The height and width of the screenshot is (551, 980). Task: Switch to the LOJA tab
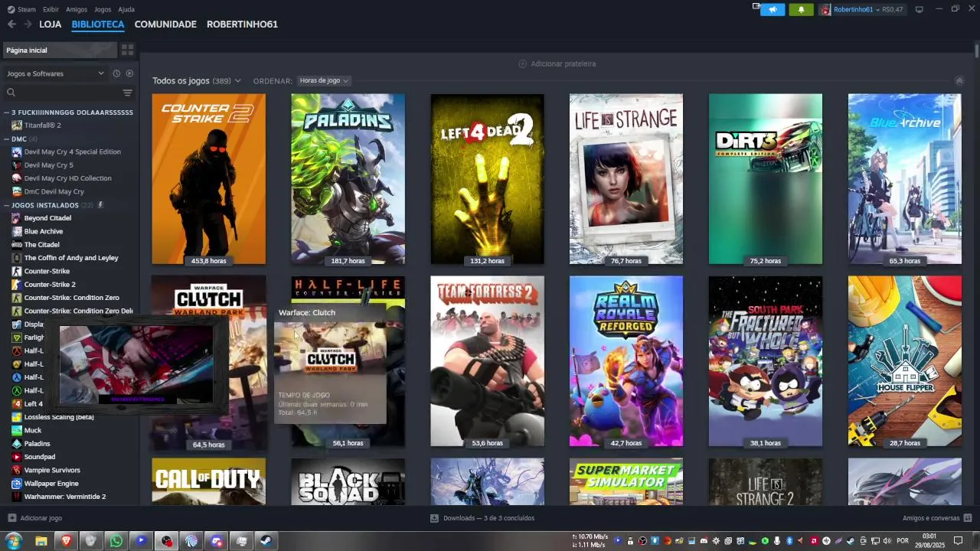(x=51, y=24)
